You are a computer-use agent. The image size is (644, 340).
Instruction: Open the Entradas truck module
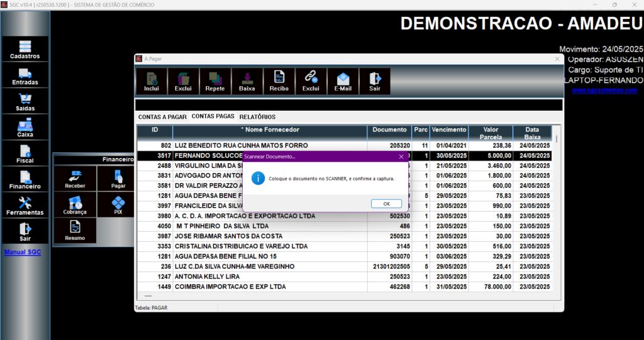pyautogui.click(x=25, y=75)
